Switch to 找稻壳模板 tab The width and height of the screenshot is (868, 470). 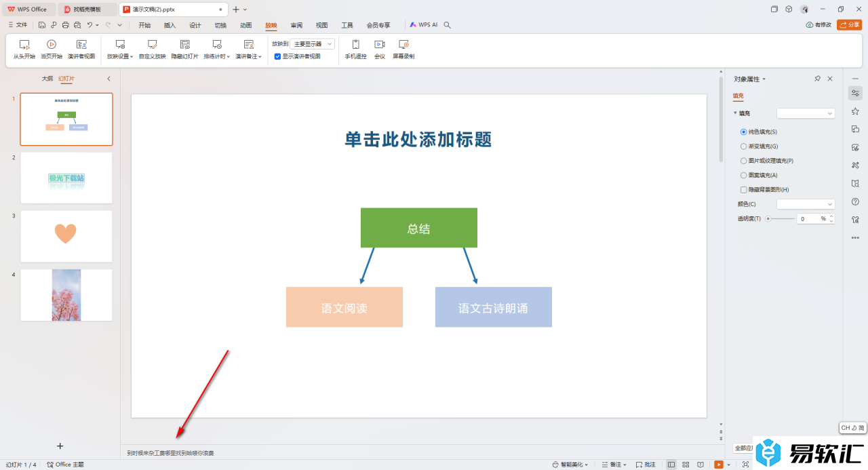[x=87, y=9]
